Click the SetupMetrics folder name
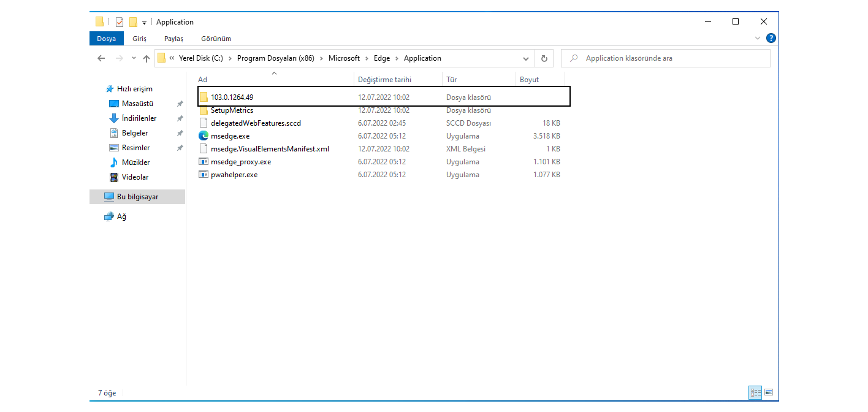This screenshot has height=412, width=868. (x=232, y=110)
